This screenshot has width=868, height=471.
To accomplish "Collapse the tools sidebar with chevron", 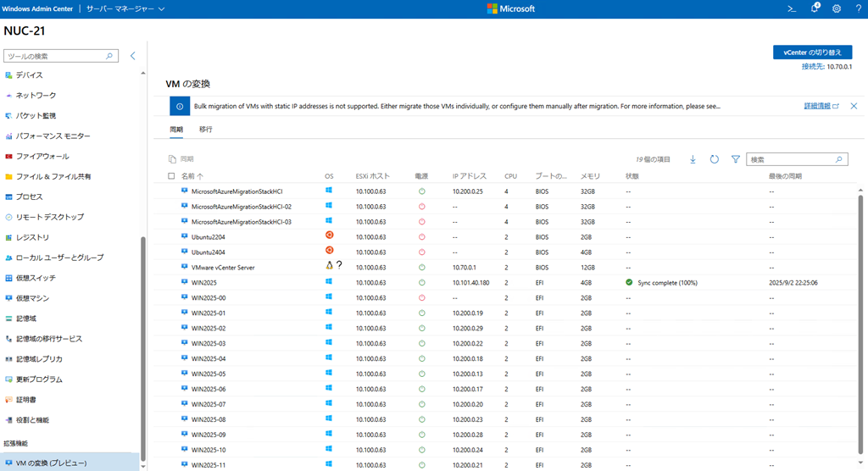I will 133,56.
